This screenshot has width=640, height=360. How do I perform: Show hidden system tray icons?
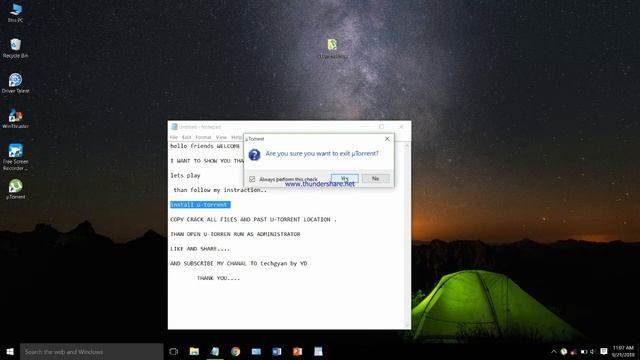click(553, 351)
